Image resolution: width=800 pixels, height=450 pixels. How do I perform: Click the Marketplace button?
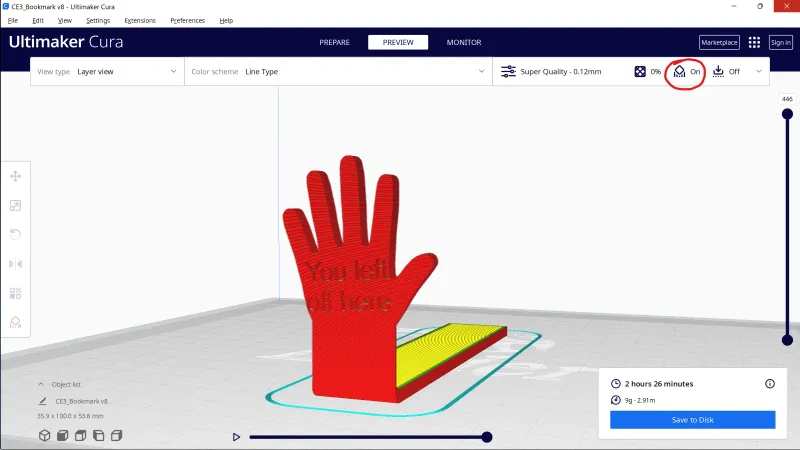(x=719, y=42)
